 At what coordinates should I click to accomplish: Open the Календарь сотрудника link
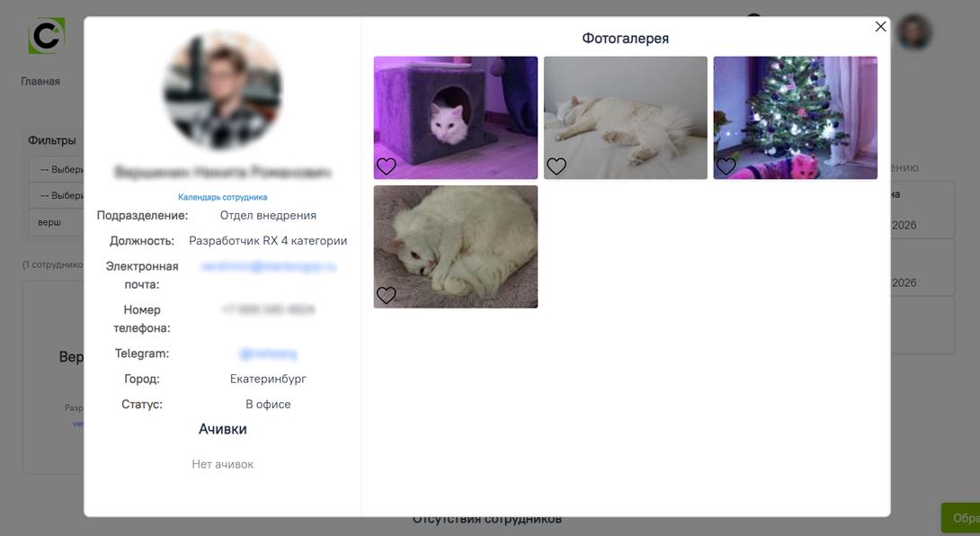click(x=222, y=197)
